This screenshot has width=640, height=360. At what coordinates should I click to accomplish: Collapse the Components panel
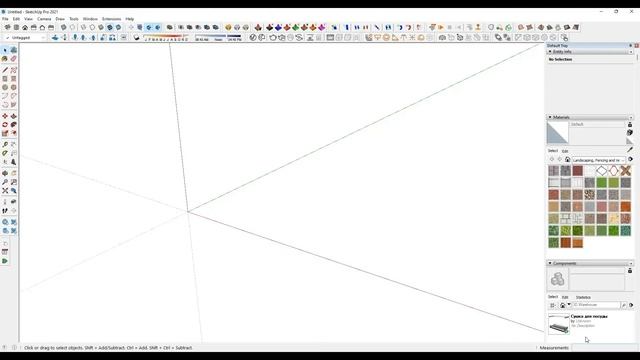(x=550, y=263)
